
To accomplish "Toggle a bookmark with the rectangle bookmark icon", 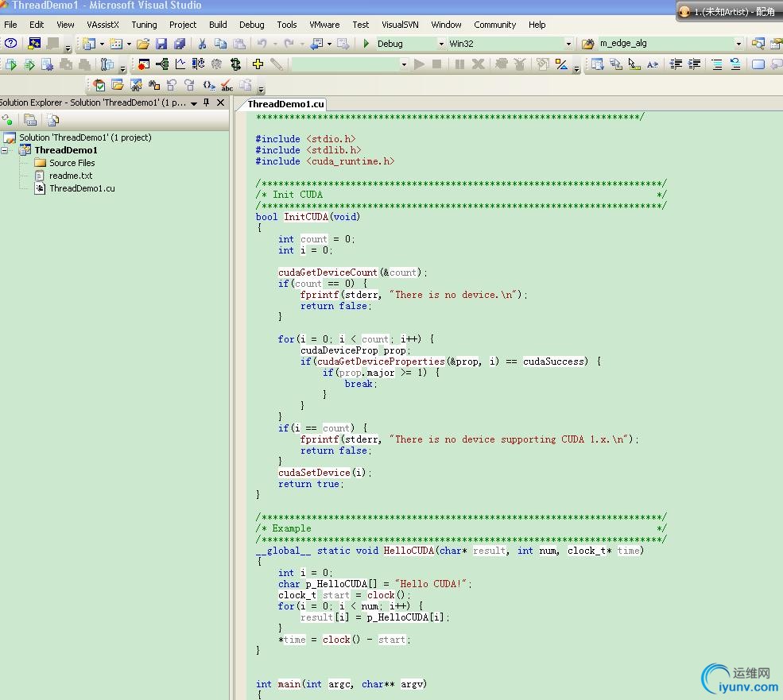I will coord(758,64).
